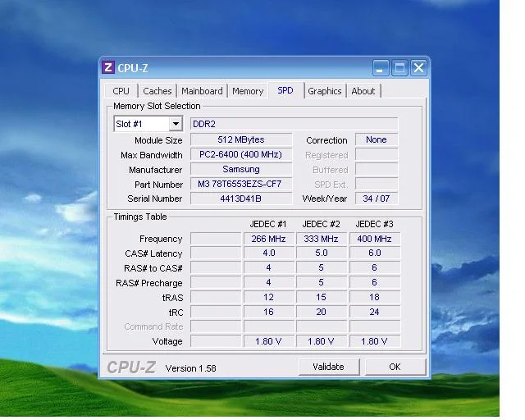Click the CPU-Z purple Z title icon
This screenshot has width=525, height=420.
coord(107,67)
